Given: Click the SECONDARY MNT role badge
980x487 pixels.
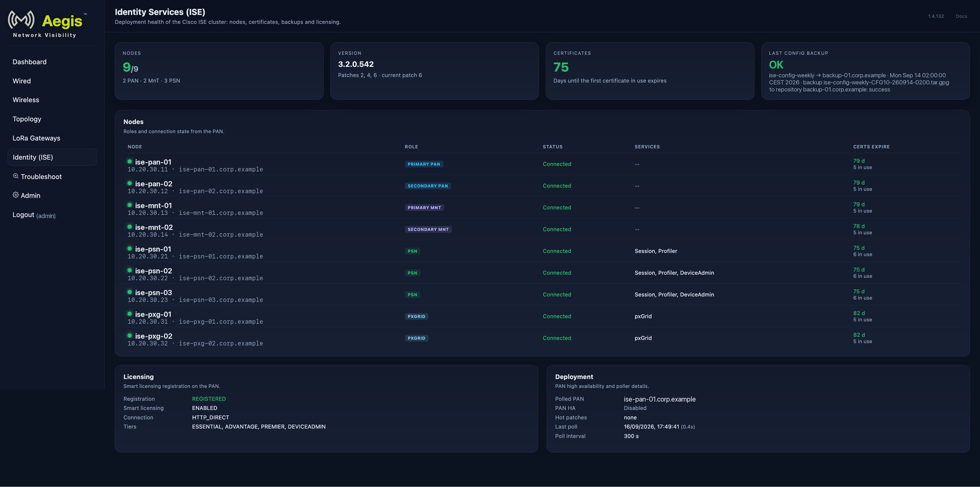Looking at the screenshot, I should click(428, 230).
